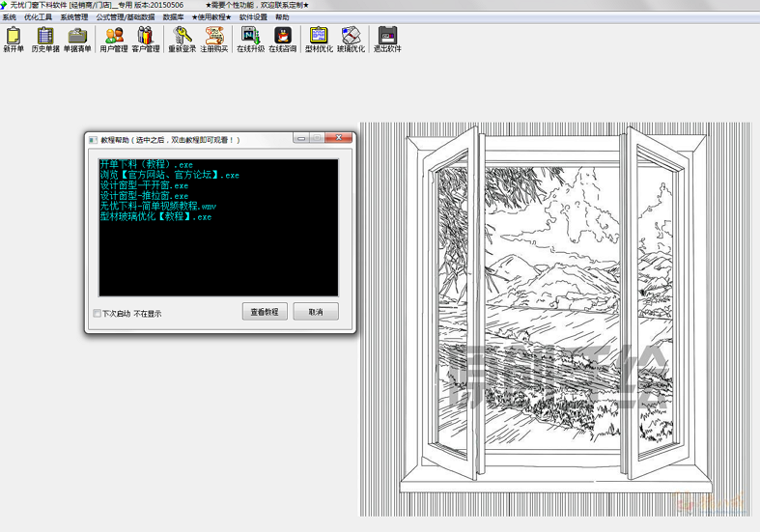Click the window drawing image

(555, 319)
